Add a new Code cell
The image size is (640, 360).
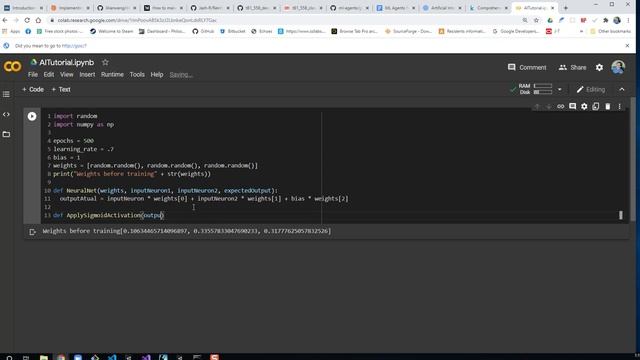pos(33,89)
